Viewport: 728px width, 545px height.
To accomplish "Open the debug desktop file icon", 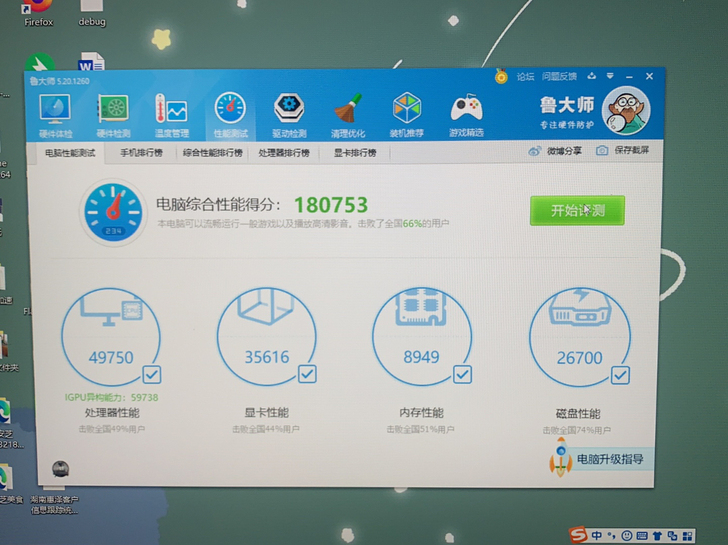I will tap(92, 13).
